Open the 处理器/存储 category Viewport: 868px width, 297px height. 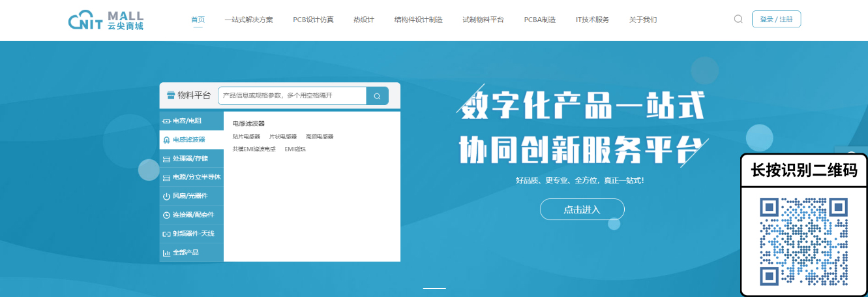[x=191, y=159]
